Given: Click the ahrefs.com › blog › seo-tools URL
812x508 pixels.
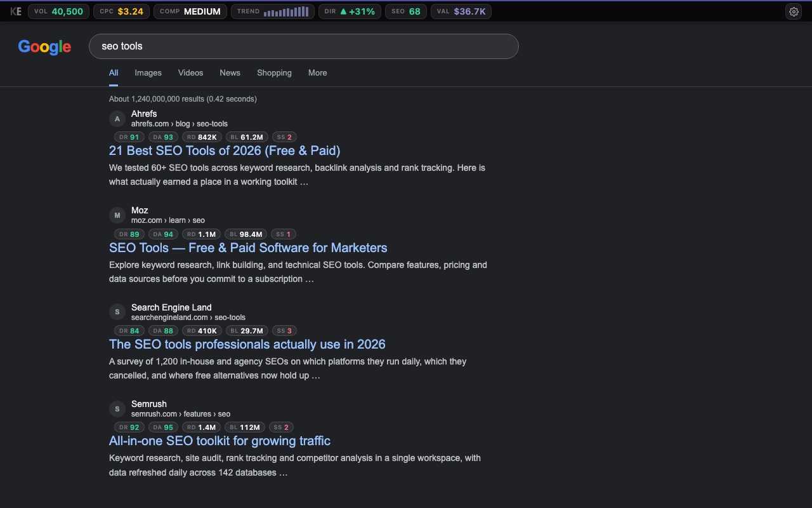Looking at the screenshot, I should tap(180, 124).
